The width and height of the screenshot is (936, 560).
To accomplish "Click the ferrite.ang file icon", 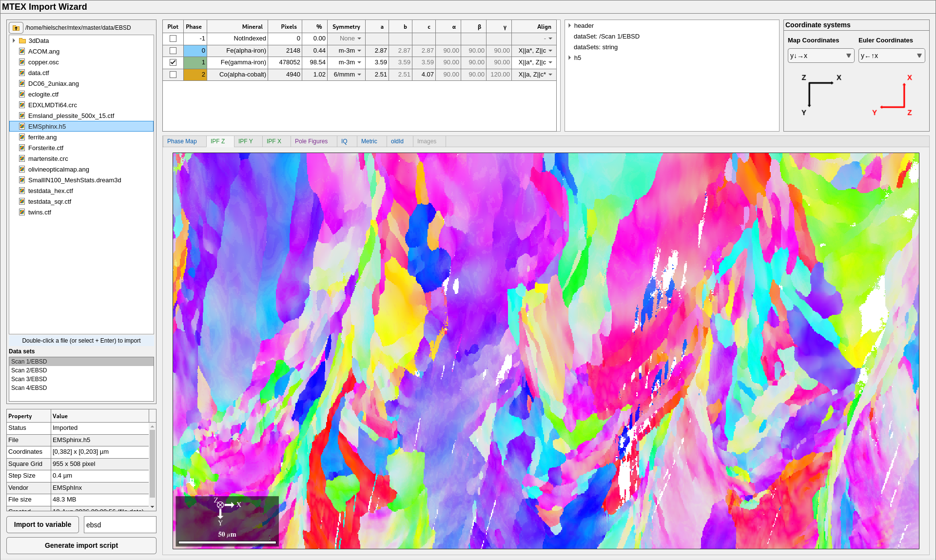I will pos(22,137).
